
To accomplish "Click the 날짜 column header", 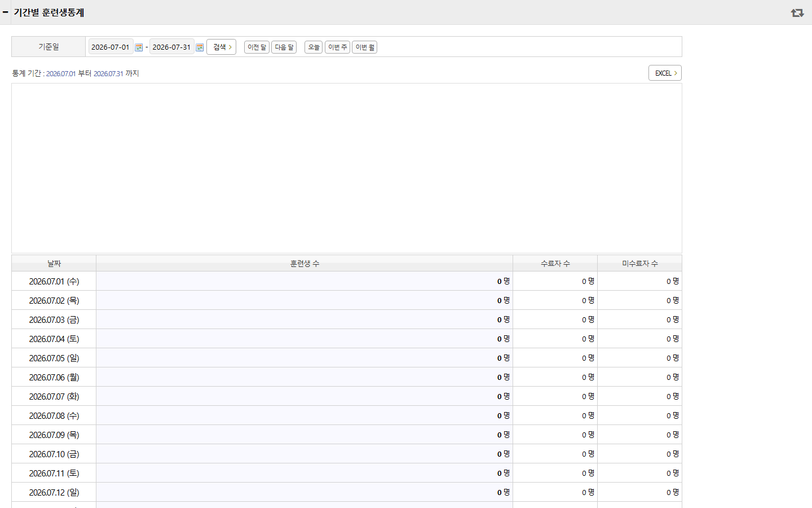I will 54,264.
